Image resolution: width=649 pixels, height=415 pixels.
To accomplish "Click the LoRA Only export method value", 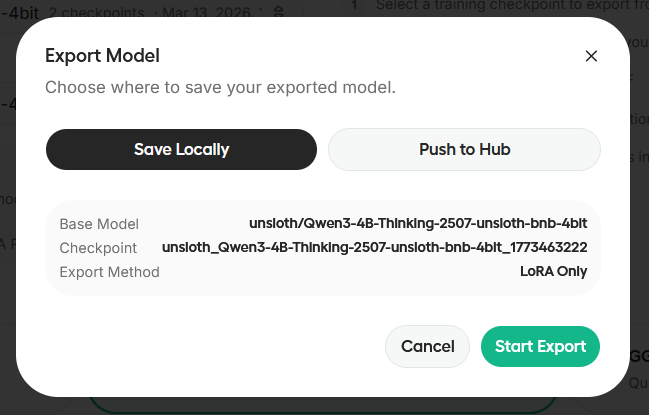I will click(553, 271).
